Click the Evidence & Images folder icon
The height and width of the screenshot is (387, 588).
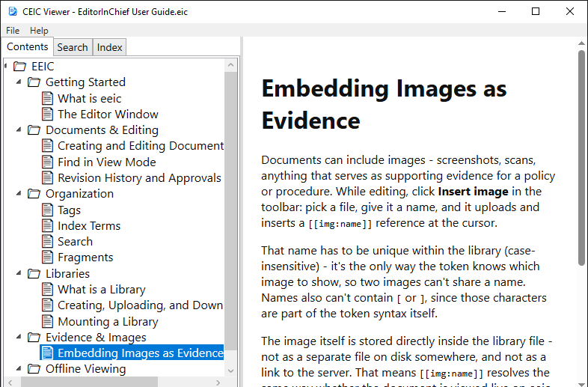34,337
